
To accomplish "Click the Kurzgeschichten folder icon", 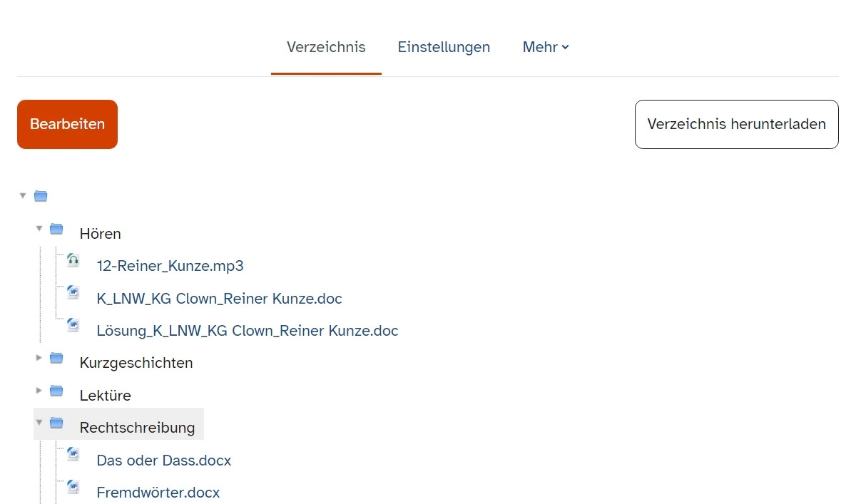I will click(x=56, y=358).
